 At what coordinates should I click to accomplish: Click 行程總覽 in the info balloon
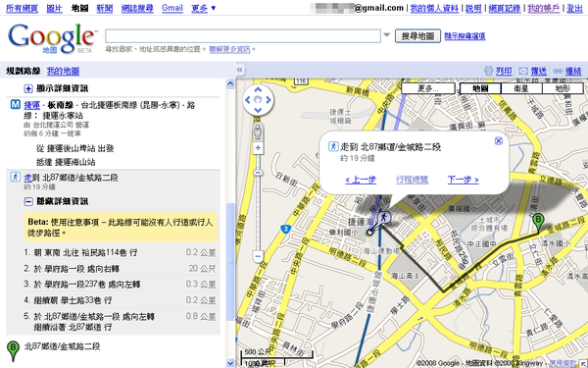[x=413, y=180]
